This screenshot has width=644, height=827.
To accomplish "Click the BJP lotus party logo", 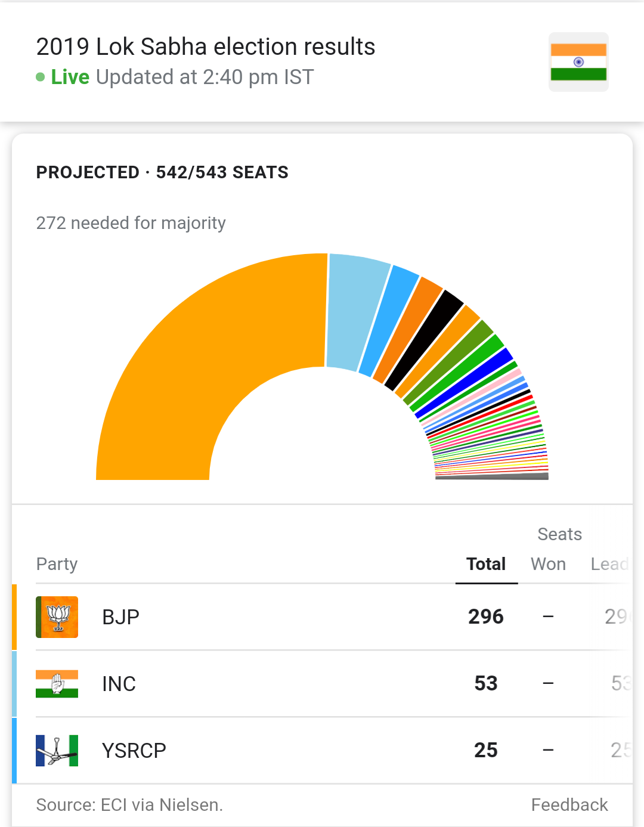I will [57, 617].
